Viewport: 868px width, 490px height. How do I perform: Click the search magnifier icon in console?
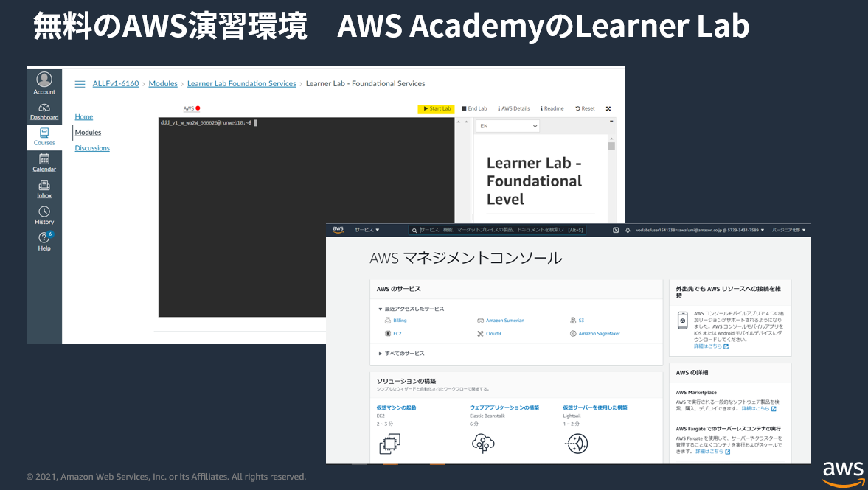click(414, 231)
